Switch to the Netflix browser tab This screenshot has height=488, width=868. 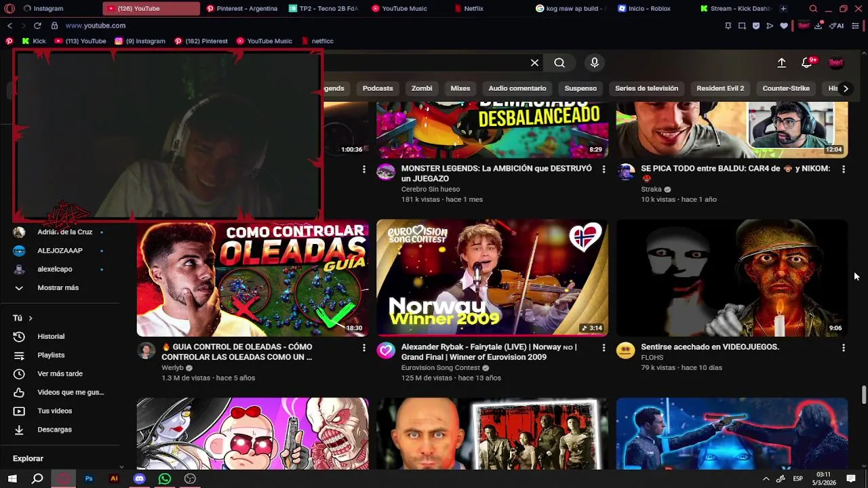coord(473,9)
